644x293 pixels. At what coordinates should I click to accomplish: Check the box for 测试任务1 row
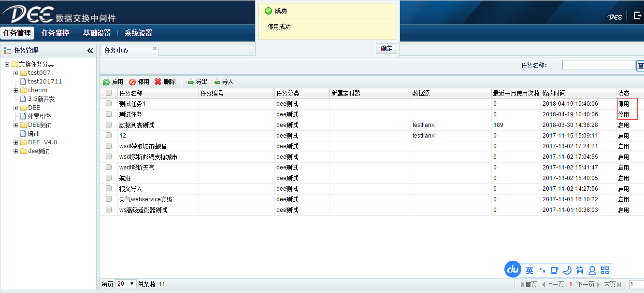109,103
